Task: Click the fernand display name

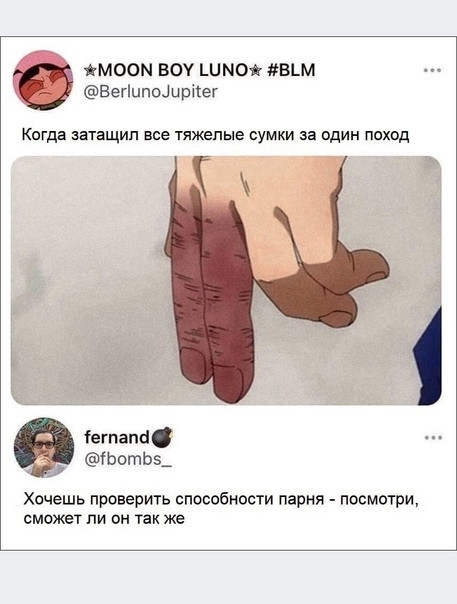Action: pos(117,437)
